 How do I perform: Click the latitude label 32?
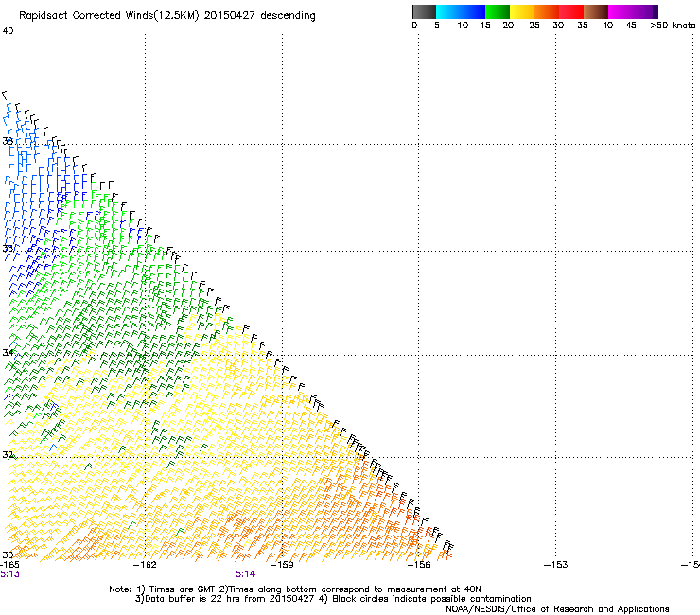8,455
